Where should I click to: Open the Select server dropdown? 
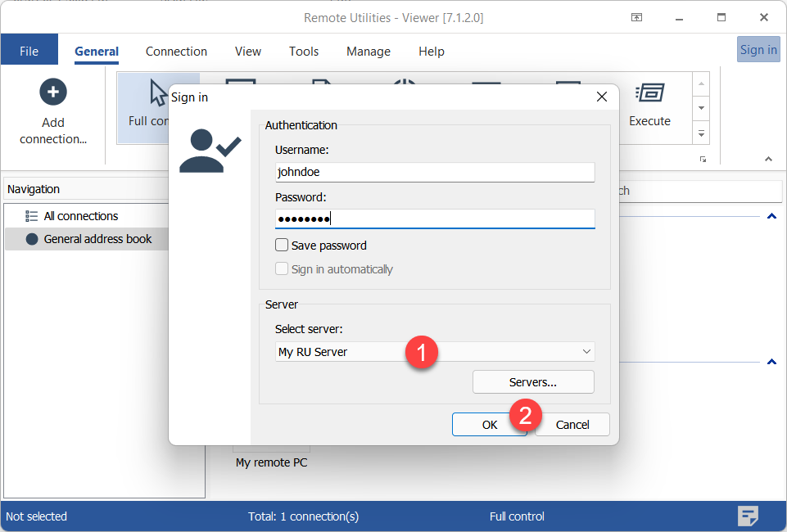click(x=586, y=352)
